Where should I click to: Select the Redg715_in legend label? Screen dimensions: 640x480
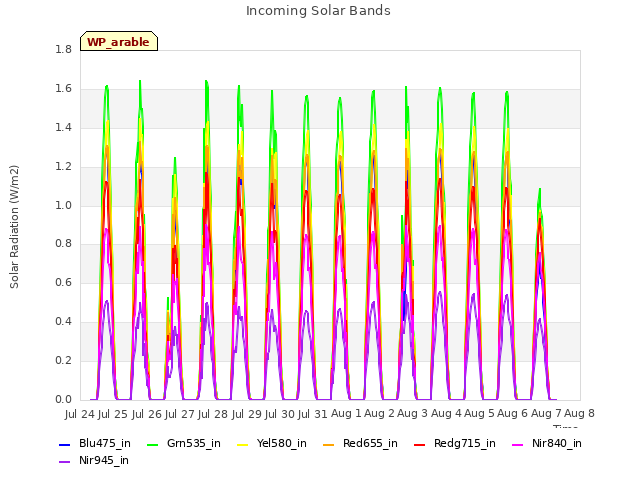click(x=465, y=443)
